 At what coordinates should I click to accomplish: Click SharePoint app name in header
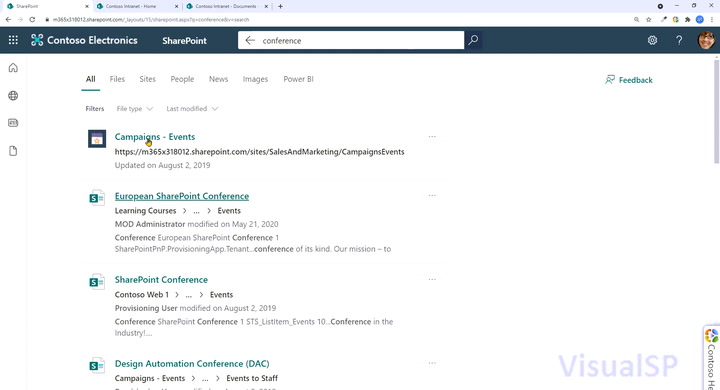[185, 40]
